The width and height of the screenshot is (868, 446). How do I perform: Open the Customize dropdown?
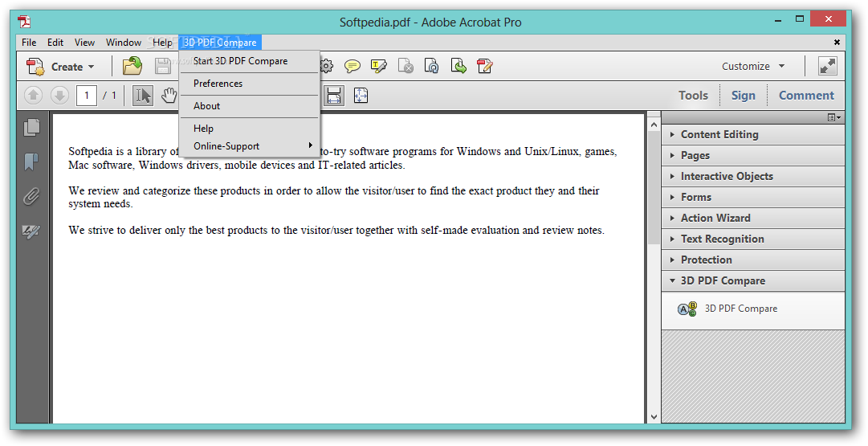(753, 66)
